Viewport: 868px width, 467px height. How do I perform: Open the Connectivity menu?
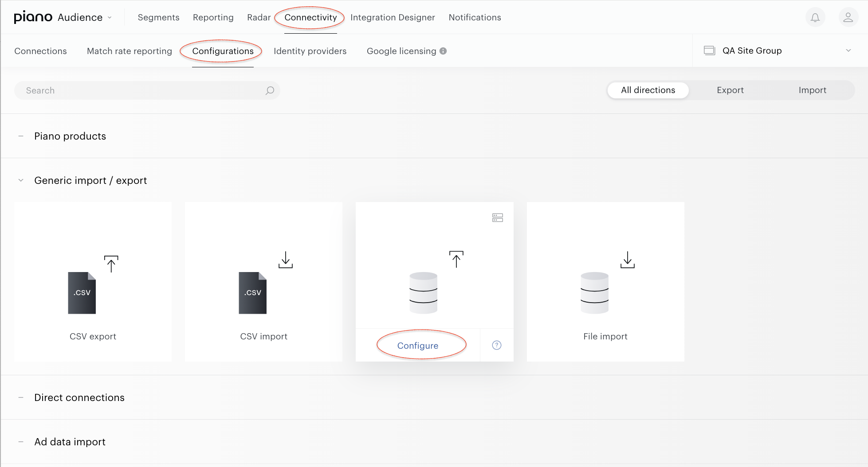pos(310,17)
